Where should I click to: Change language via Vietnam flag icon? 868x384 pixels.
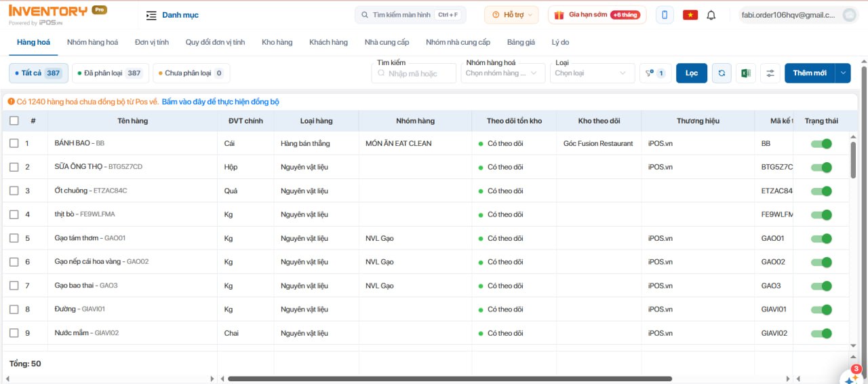(690, 15)
